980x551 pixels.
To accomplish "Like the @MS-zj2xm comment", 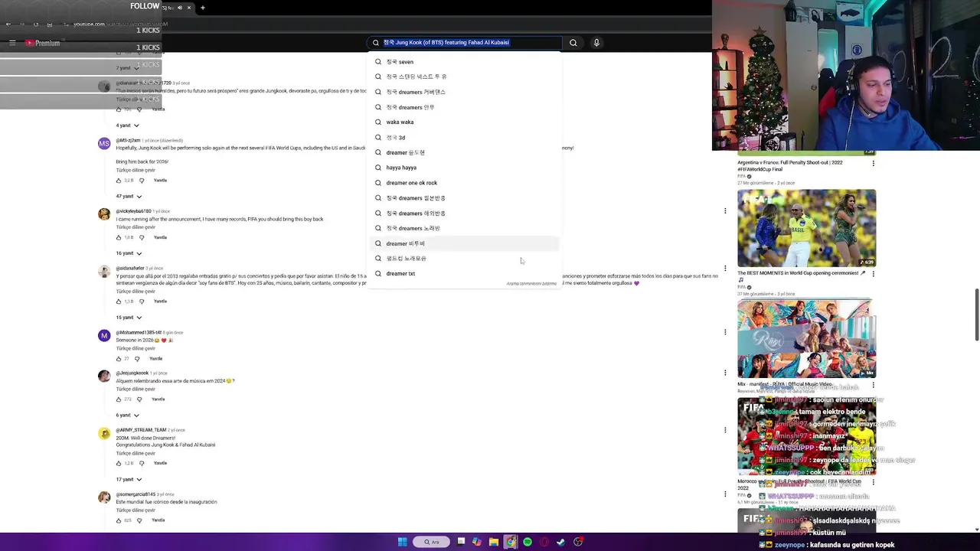I will click(x=119, y=181).
